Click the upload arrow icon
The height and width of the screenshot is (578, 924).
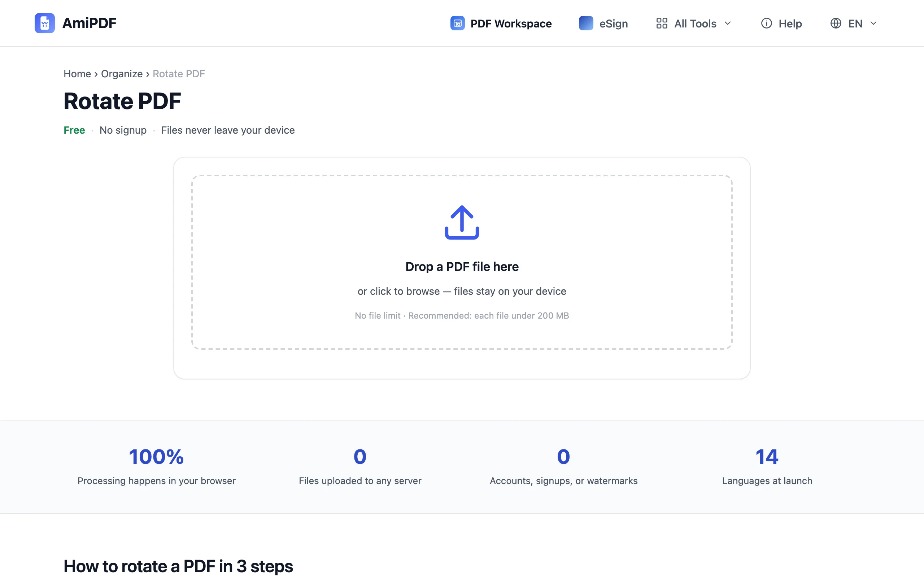[x=462, y=223]
